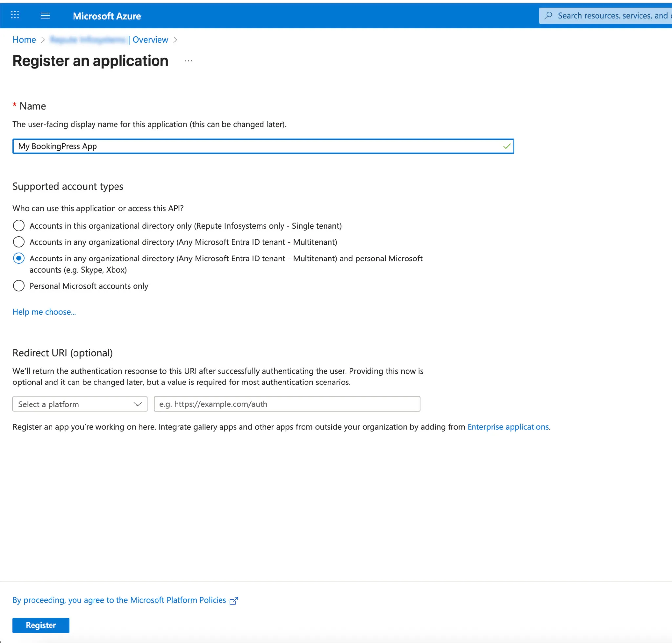Viewport: 672px width, 643px height.
Task: Click Help me choose link
Action: point(44,312)
